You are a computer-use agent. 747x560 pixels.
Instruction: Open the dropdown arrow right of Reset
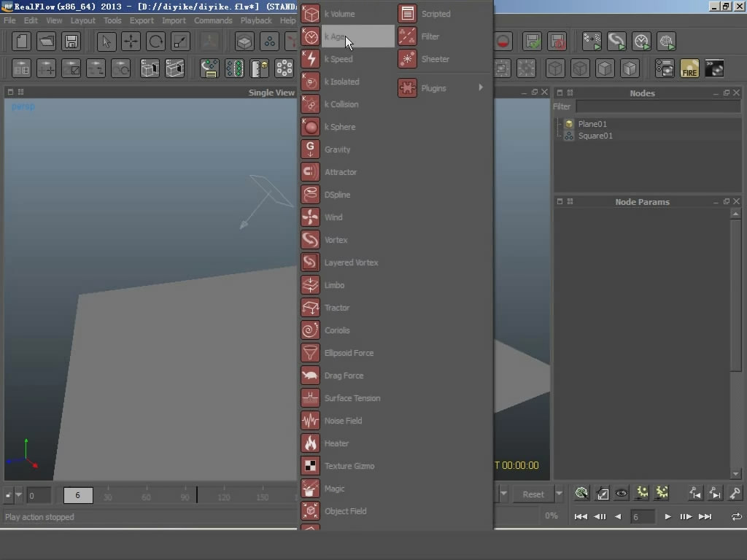click(560, 494)
